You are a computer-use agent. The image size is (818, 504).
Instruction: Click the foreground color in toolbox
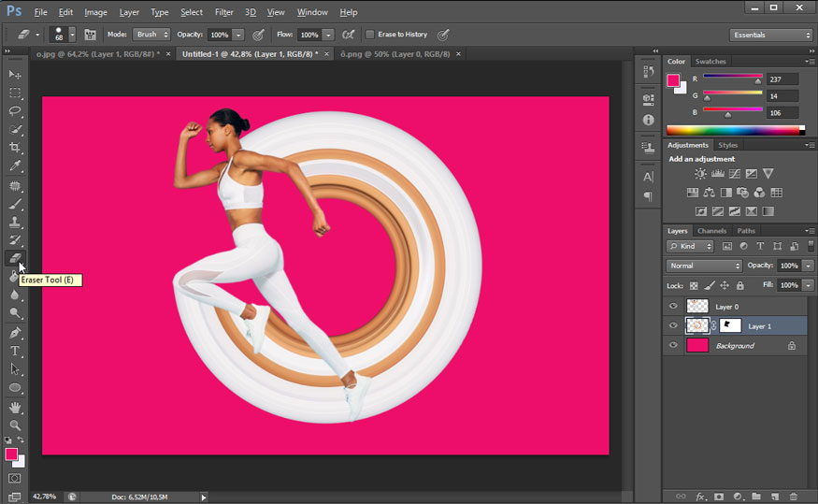pos(11,454)
